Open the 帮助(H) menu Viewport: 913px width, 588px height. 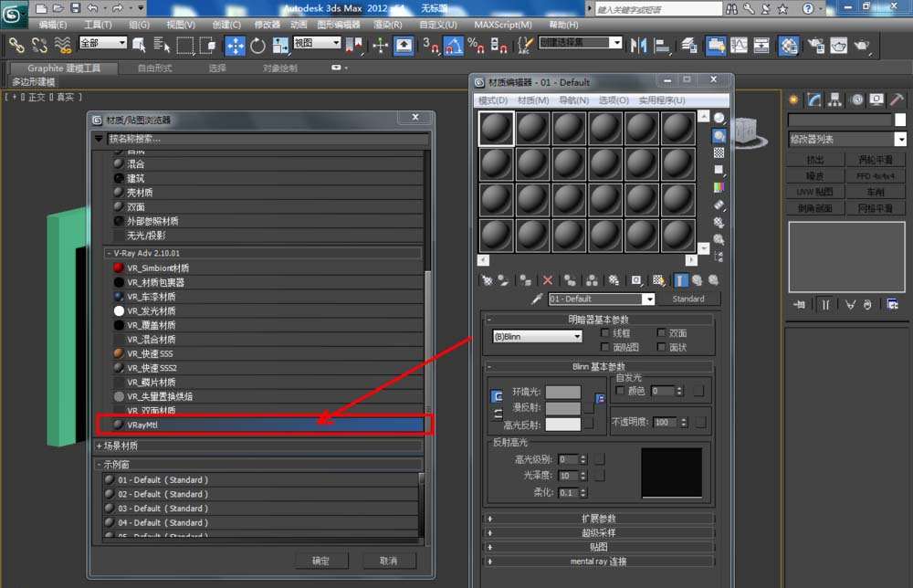point(563,25)
